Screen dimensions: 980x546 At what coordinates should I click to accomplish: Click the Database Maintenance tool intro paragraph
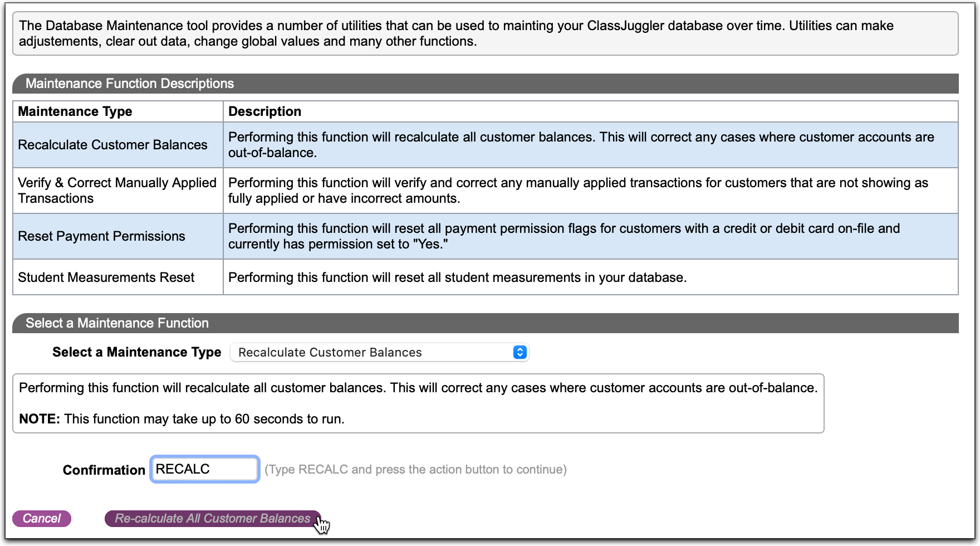[x=486, y=33]
